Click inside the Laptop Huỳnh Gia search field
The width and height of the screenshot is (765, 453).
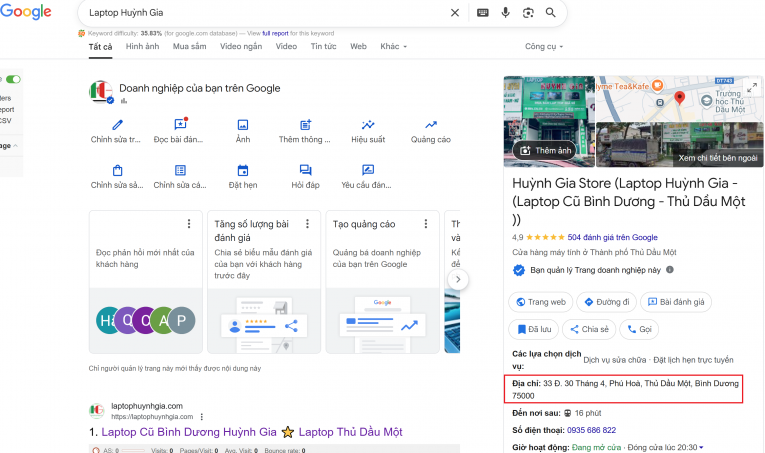point(263,13)
